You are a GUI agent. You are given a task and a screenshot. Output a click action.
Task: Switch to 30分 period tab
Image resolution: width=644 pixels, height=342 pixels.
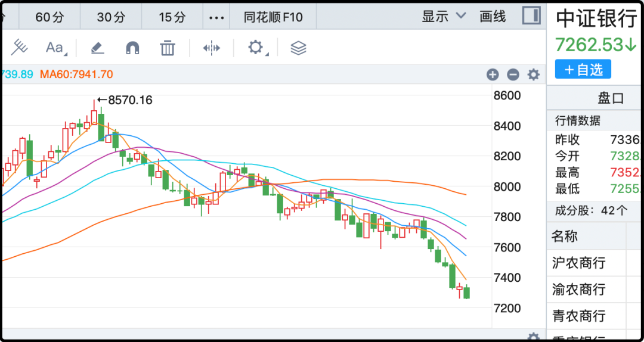point(111,17)
